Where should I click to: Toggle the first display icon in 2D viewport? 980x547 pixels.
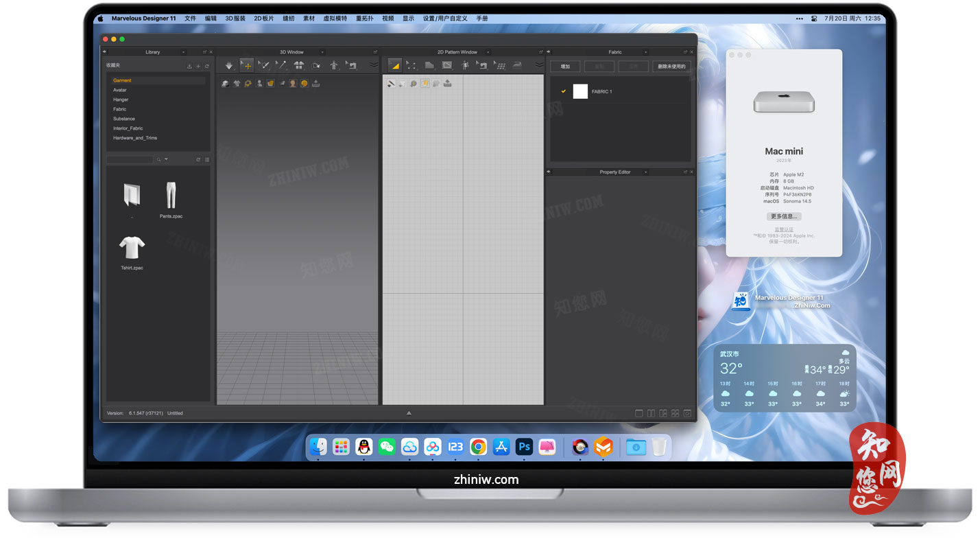pos(391,84)
